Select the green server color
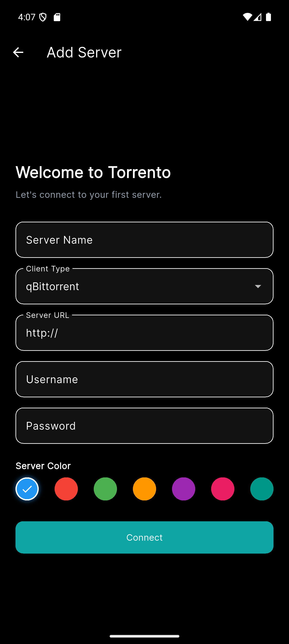 tap(105, 489)
